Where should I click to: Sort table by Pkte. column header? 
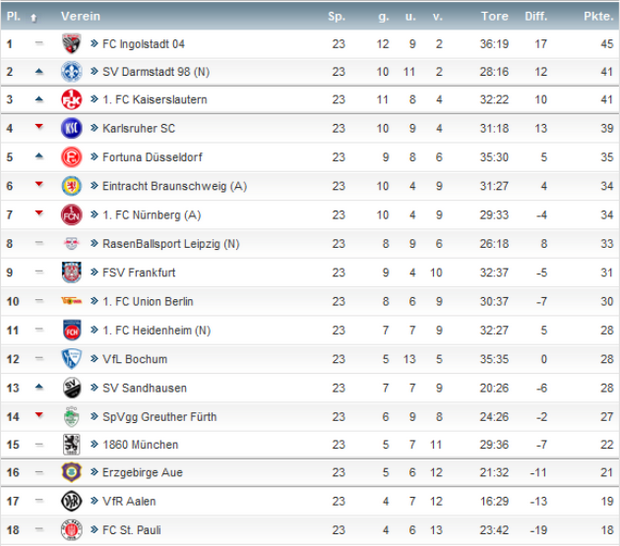[x=599, y=17]
